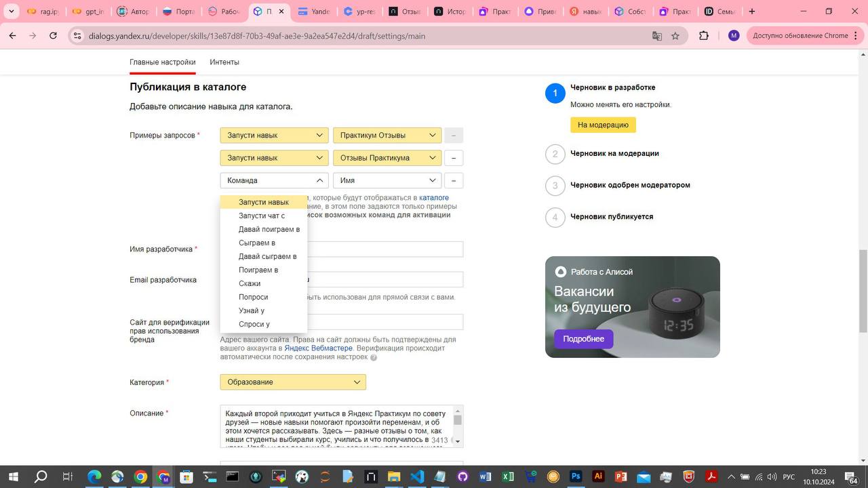Open Windows taskbar search
The height and width of the screenshot is (488, 868).
click(41, 476)
